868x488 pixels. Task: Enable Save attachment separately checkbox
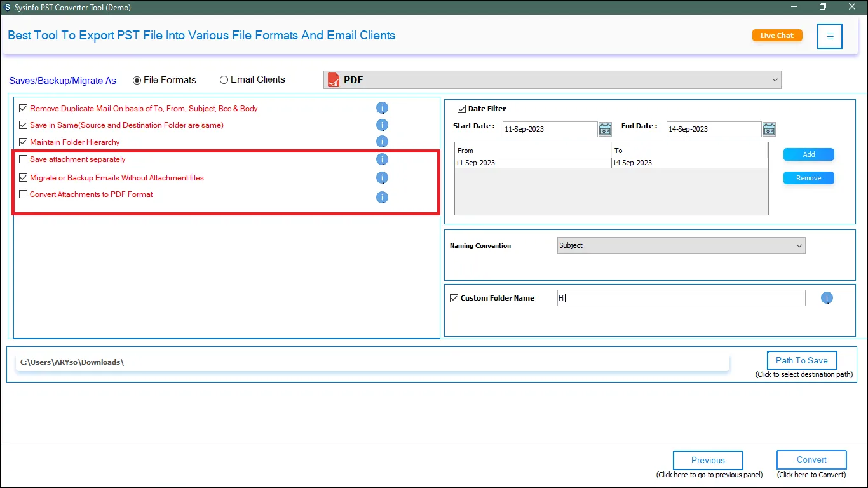pyautogui.click(x=24, y=159)
